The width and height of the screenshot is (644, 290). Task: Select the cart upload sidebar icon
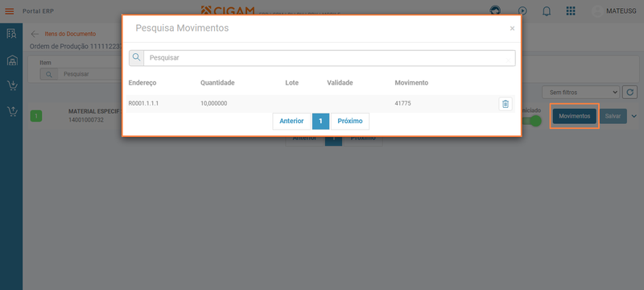(12, 111)
